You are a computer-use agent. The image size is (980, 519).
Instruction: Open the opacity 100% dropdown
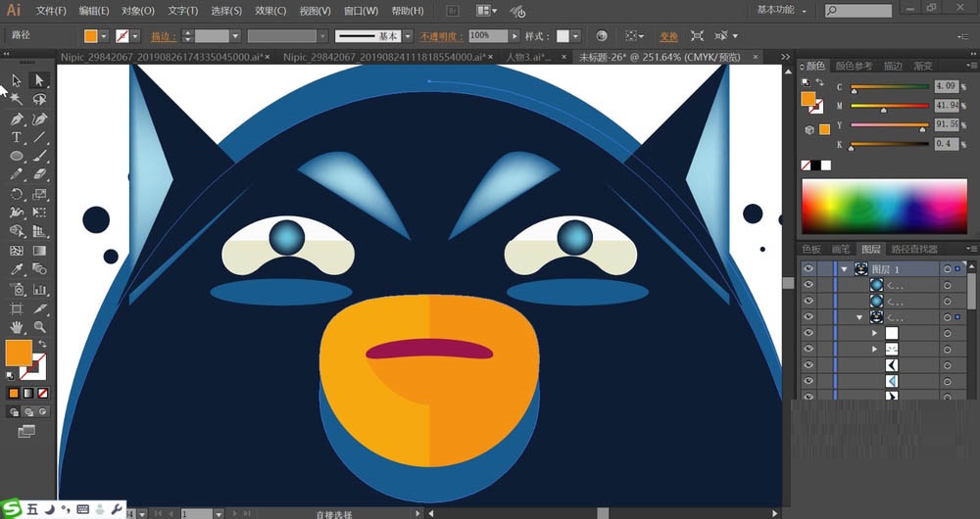(514, 35)
